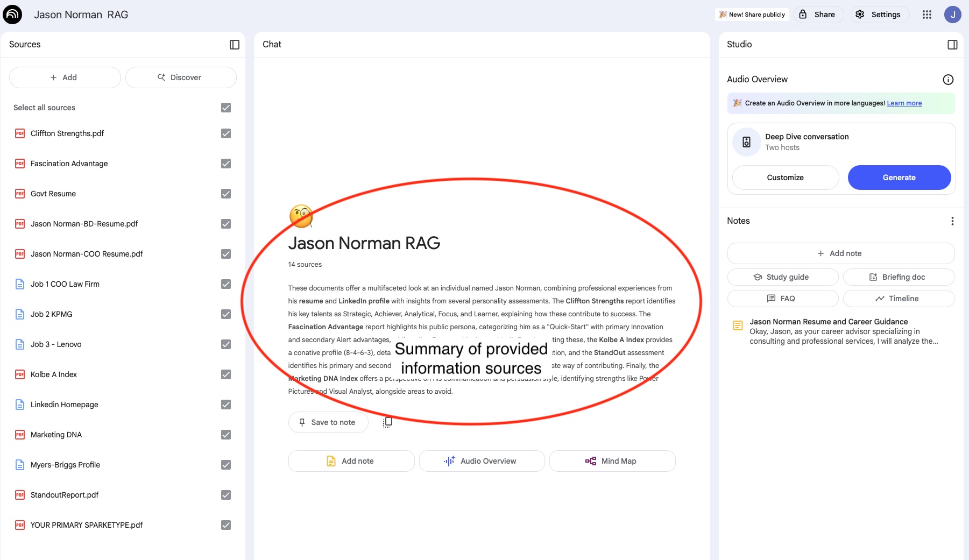Viewport: 969px width, 560px height.
Task: Open Jason Norman Resume and Career Guidance note
Action: pos(841,331)
